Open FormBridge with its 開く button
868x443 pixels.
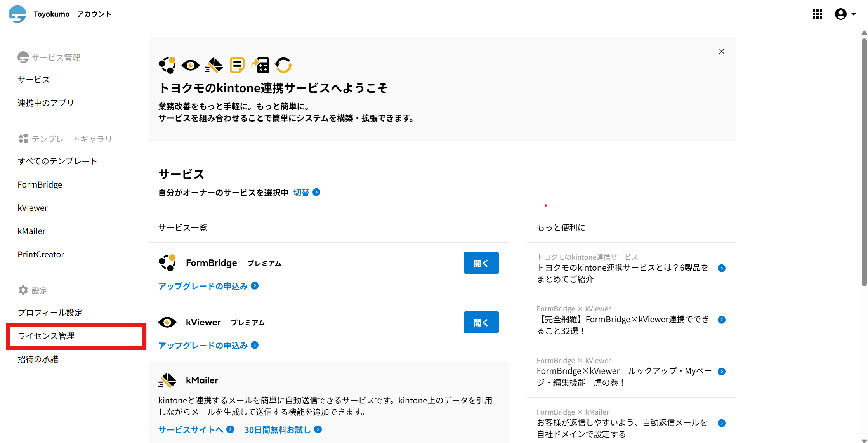(481, 263)
